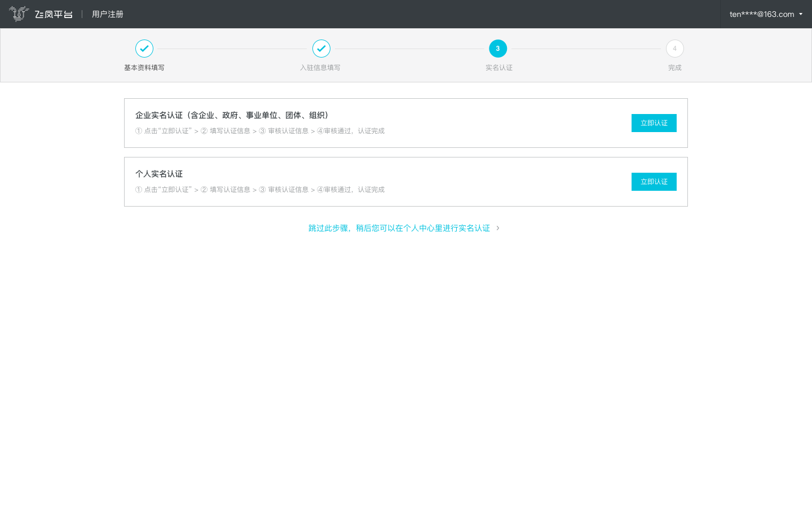Click the arrow chevron after the skip link
Screen dimensions: 812x508
tap(497, 228)
